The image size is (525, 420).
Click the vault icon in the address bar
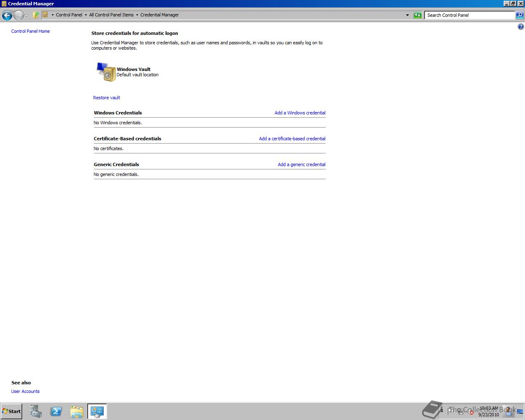click(x=46, y=15)
